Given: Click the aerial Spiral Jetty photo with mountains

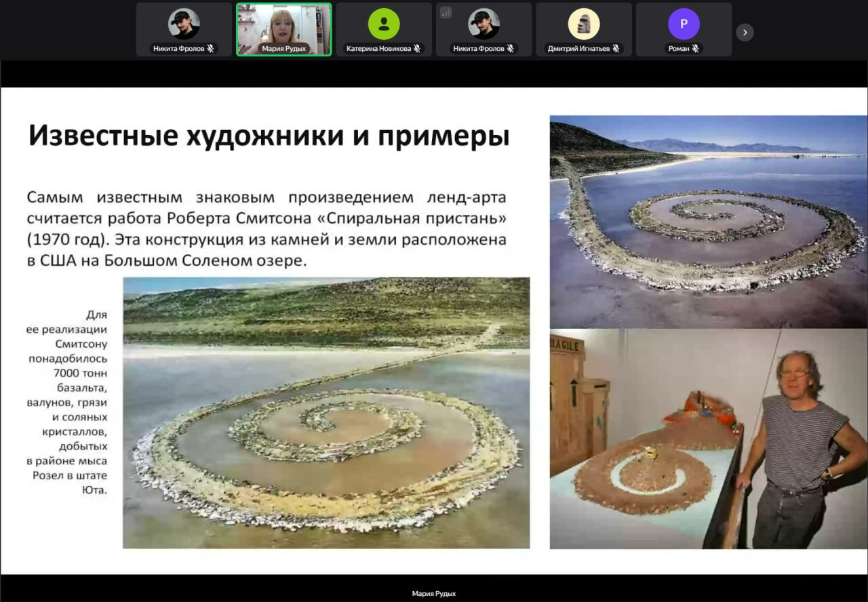Looking at the screenshot, I should pos(709,222).
